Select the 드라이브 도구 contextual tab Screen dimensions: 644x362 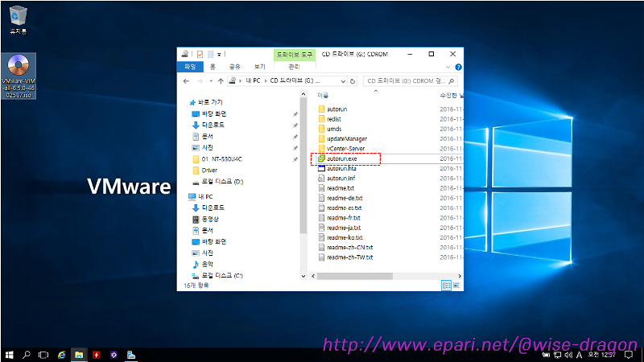[294, 55]
